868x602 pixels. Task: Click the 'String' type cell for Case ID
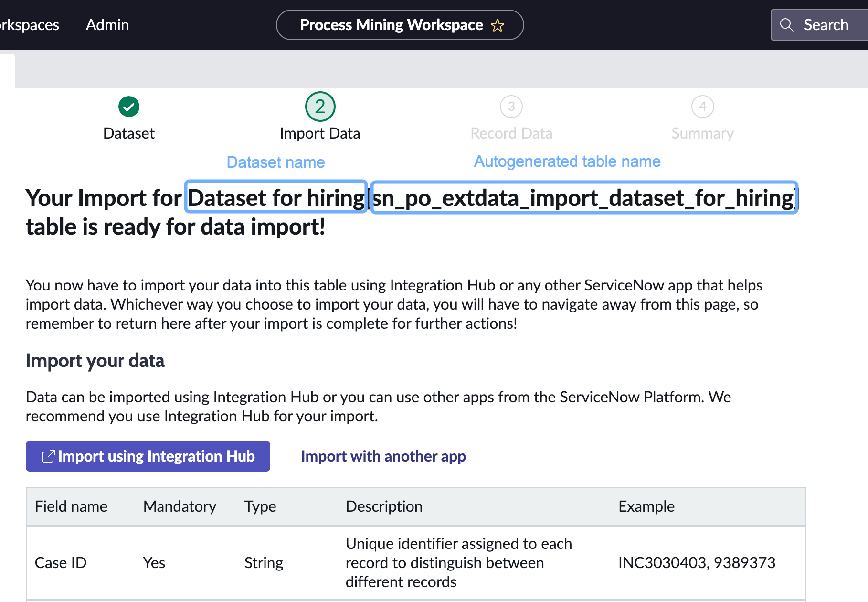coord(264,563)
